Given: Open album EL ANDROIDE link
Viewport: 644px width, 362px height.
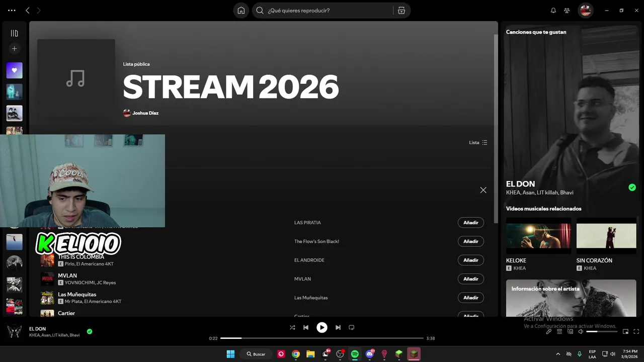Looking at the screenshot, I should point(309,260).
